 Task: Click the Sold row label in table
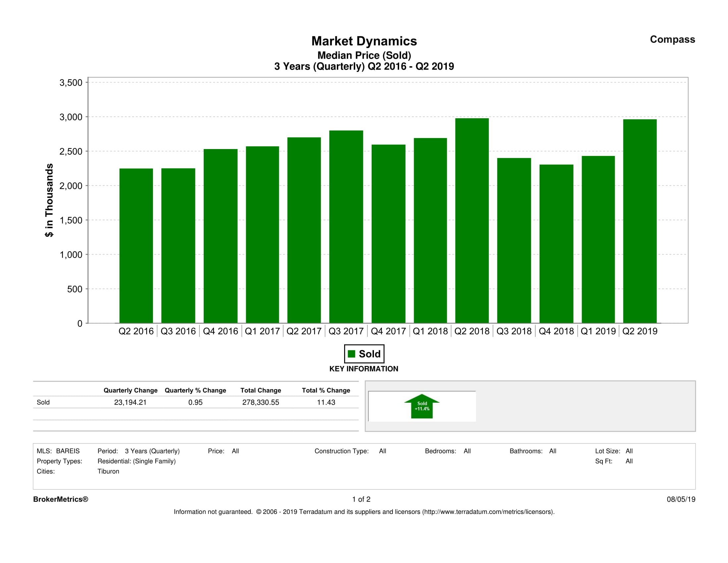43,402
